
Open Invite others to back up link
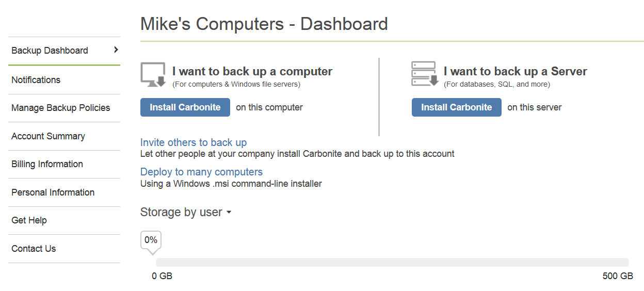tap(194, 142)
